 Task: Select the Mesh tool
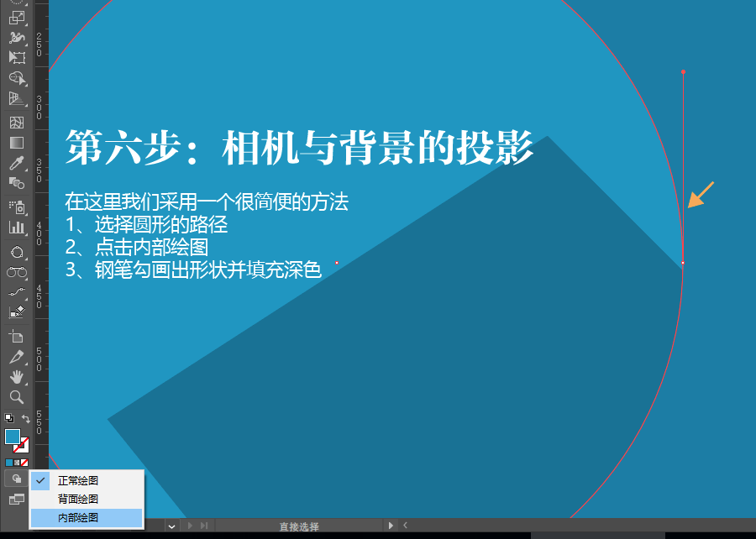[17, 123]
